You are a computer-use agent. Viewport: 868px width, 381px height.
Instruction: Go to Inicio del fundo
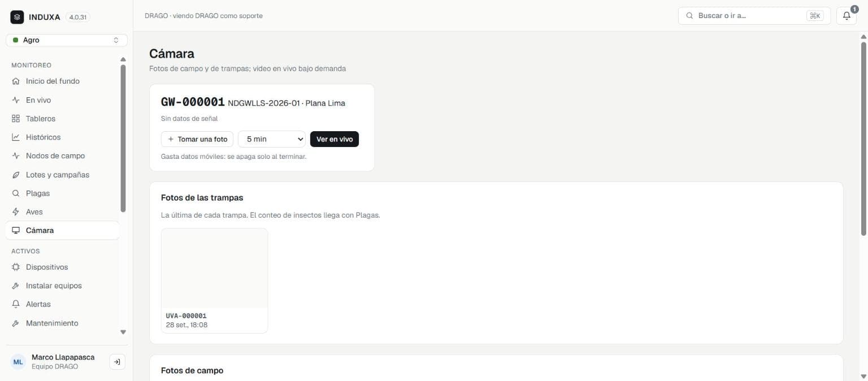(62, 81)
